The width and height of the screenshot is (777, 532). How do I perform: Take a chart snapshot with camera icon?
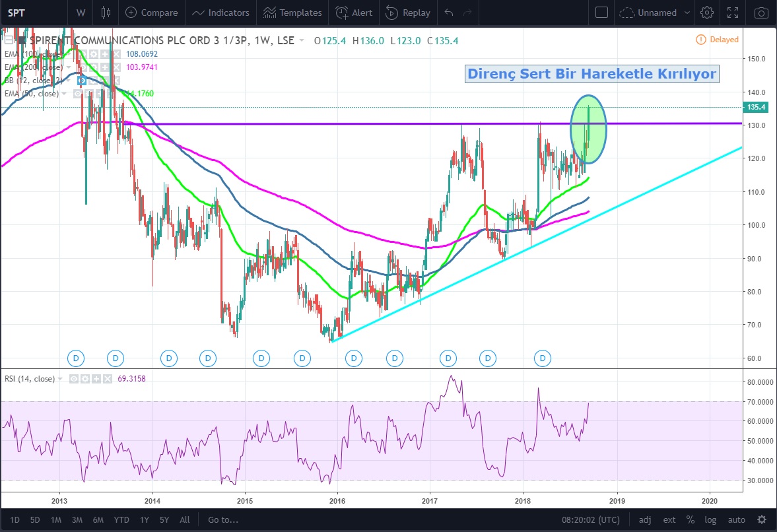click(x=761, y=13)
